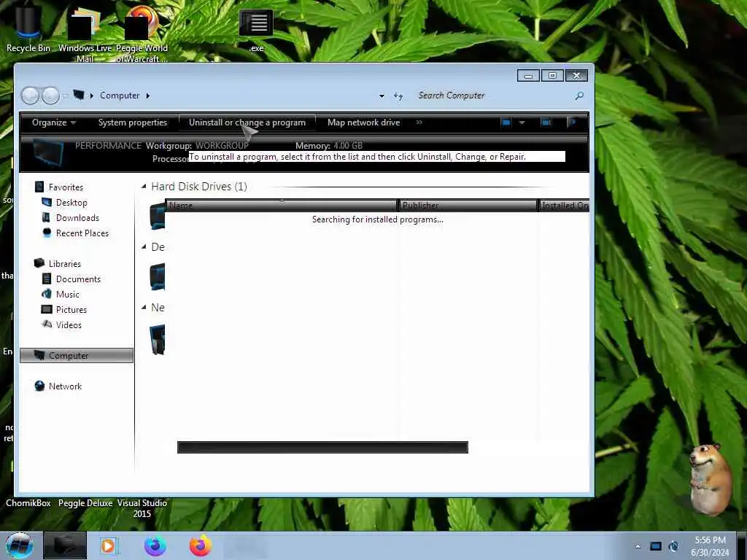Image resolution: width=747 pixels, height=560 pixels.
Task: Collapse the group starting with Ne
Action: click(x=144, y=308)
